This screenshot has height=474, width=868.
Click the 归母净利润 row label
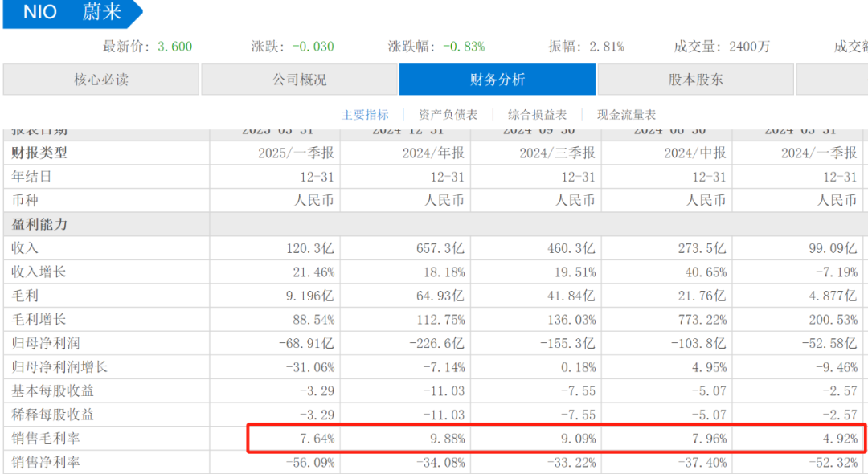point(46,343)
